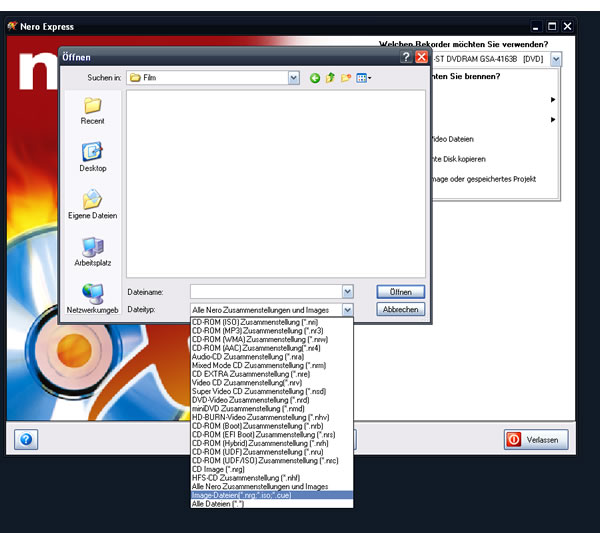Select CD-ROM (Boot) Zusammenstellung
The height and width of the screenshot is (533, 600).
coord(272,426)
